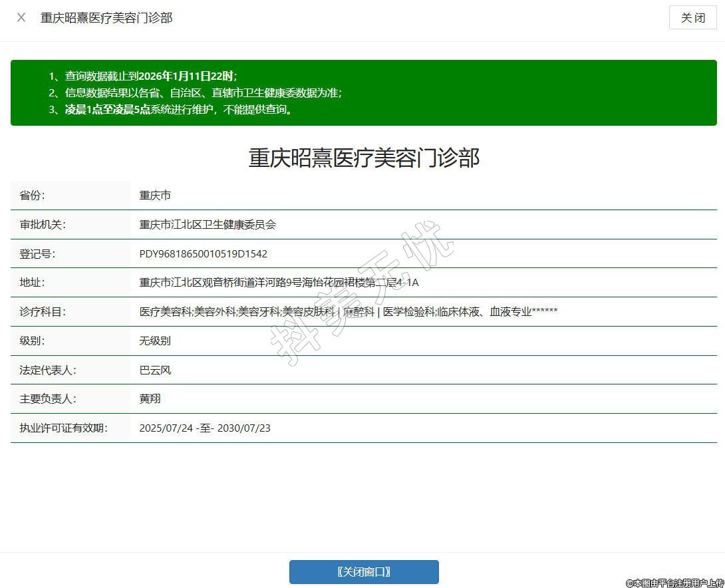Viewport: 725px width, 588px height.
Task: Click the blue 关闭窗口 button
Action: point(364,572)
